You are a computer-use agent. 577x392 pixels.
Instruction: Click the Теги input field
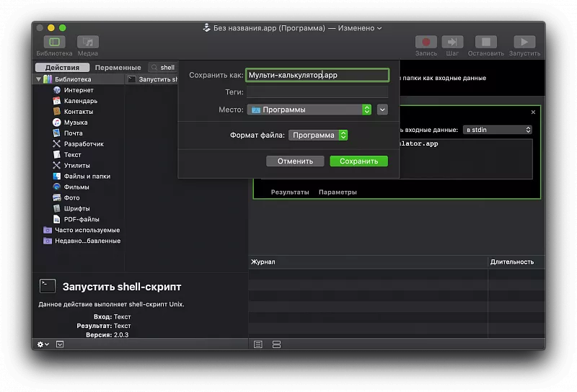pyautogui.click(x=317, y=92)
